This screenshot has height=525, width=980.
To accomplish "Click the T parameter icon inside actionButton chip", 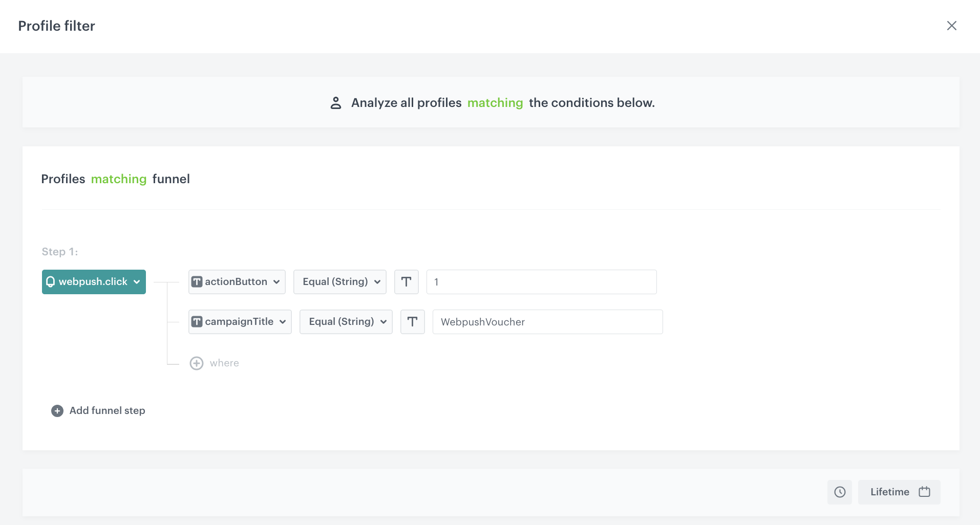I will coord(197,281).
